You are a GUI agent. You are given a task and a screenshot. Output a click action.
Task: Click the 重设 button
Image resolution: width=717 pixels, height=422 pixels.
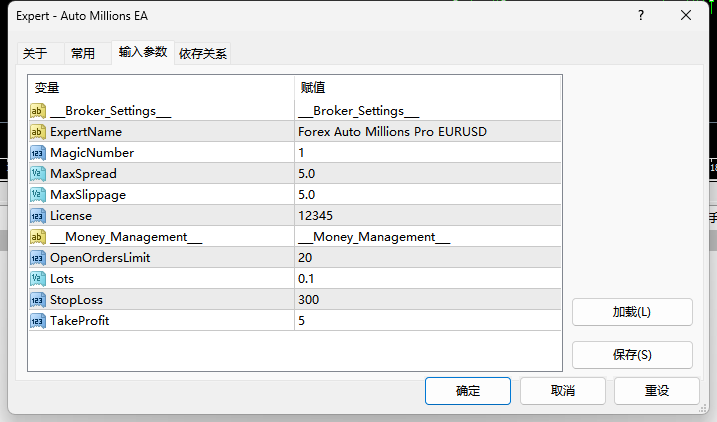tap(657, 391)
